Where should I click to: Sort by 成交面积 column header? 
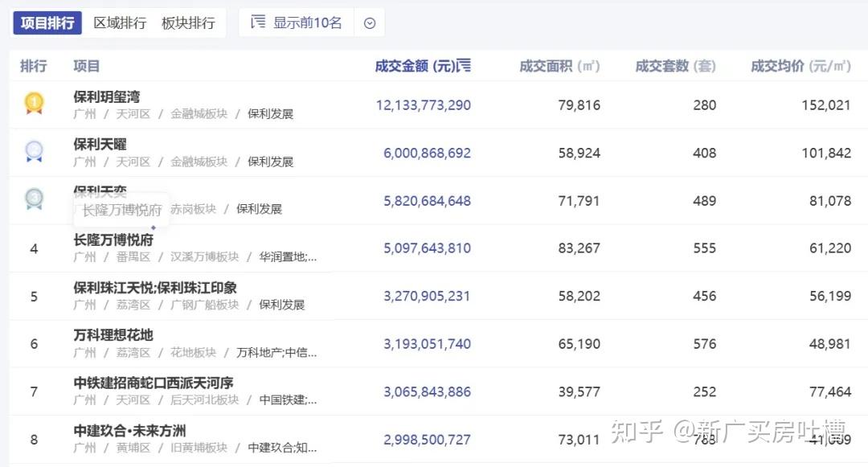(x=559, y=67)
